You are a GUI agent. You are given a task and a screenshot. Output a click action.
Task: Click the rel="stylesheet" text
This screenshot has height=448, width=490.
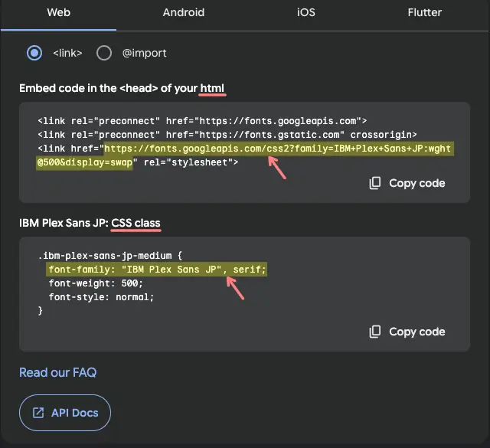point(191,162)
